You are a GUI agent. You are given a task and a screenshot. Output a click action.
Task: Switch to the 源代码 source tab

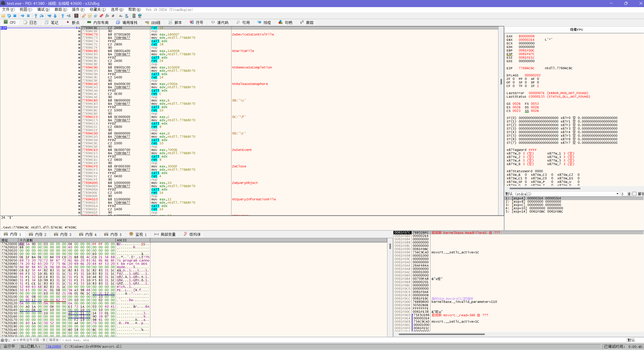[220, 23]
